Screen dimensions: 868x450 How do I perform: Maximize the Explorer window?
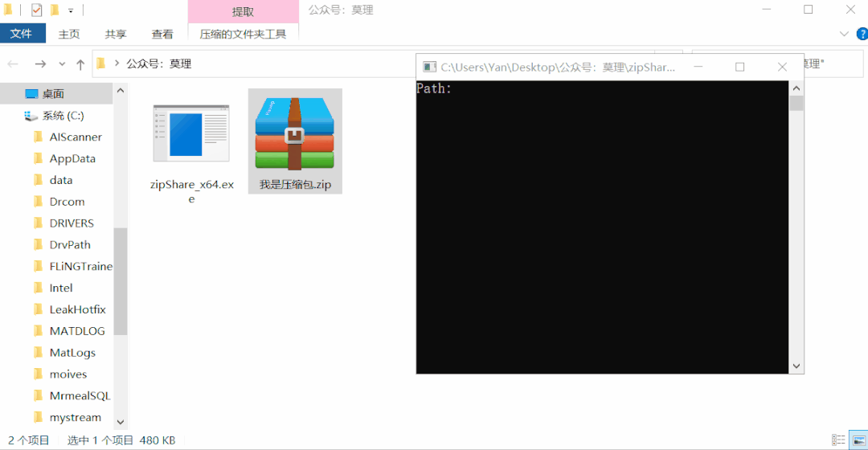click(809, 10)
